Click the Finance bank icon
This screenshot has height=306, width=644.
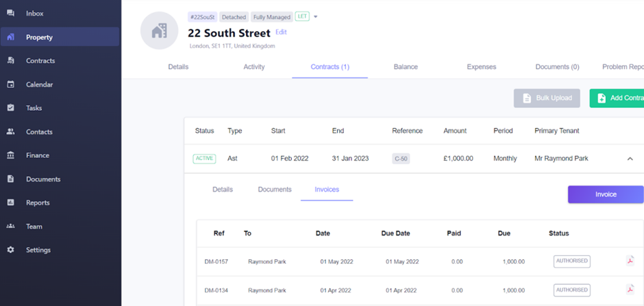[x=11, y=155]
